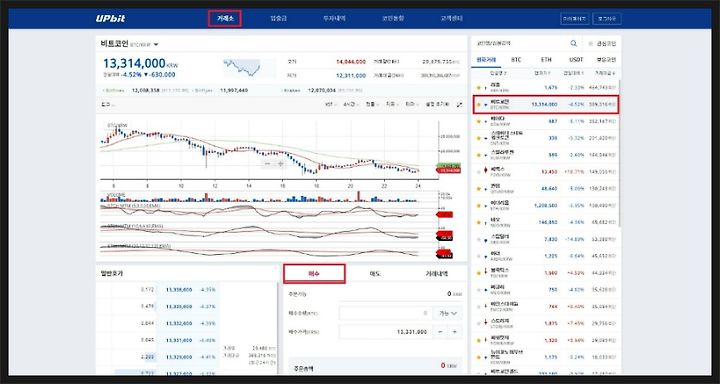Click the candle icon in the 687 row

click(485, 122)
